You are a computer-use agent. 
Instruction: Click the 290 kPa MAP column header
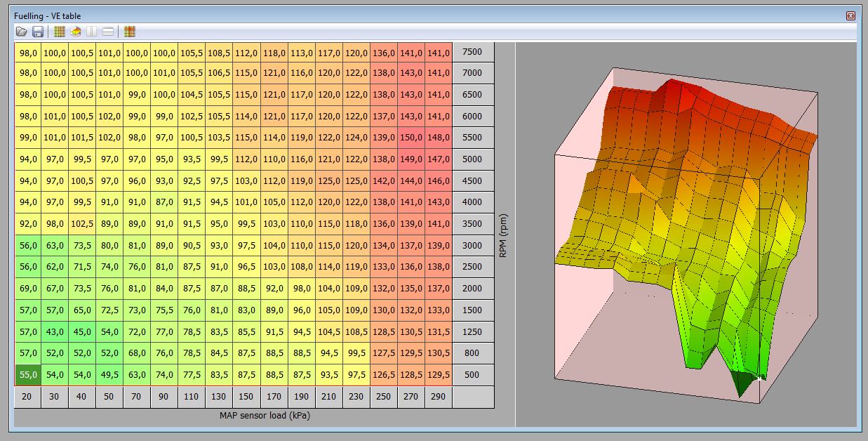tap(439, 397)
